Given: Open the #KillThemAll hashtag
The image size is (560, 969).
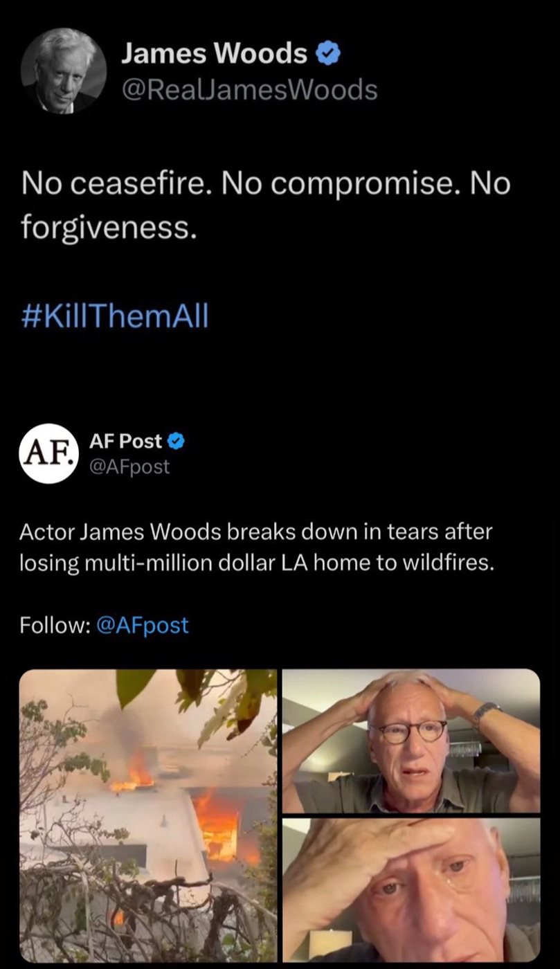Looking at the screenshot, I should click(x=114, y=316).
